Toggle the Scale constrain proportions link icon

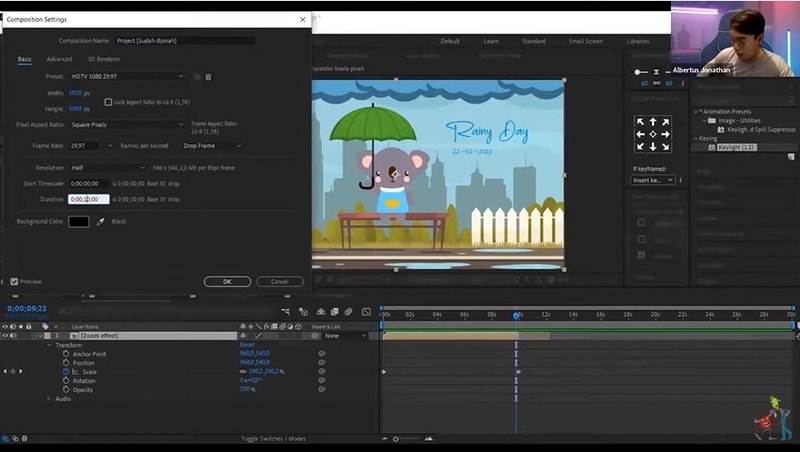(243, 371)
